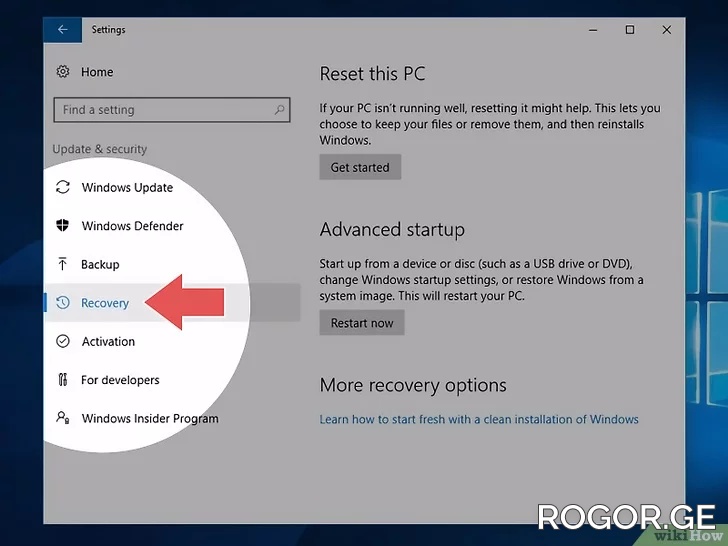
Task: Open the clean installation of Windows link
Action: pyautogui.click(x=479, y=420)
